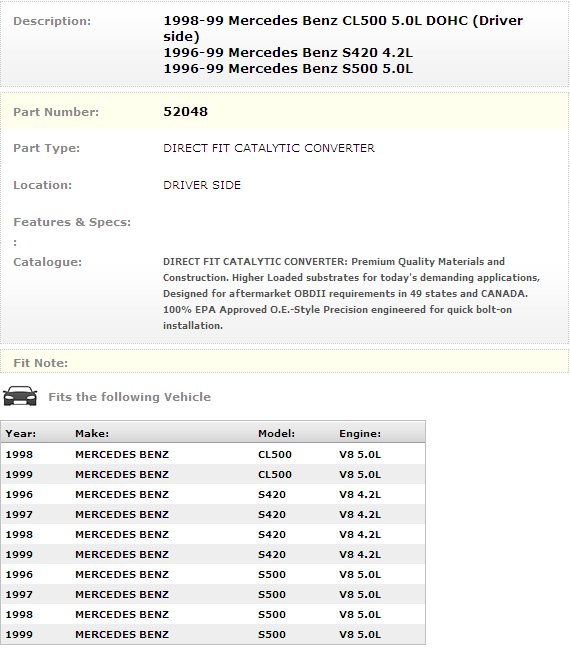The width and height of the screenshot is (570, 664).
Task: Click the DIRECT FIT CATALYTIC CONVERTER part type text
Action: tap(269, 148)
